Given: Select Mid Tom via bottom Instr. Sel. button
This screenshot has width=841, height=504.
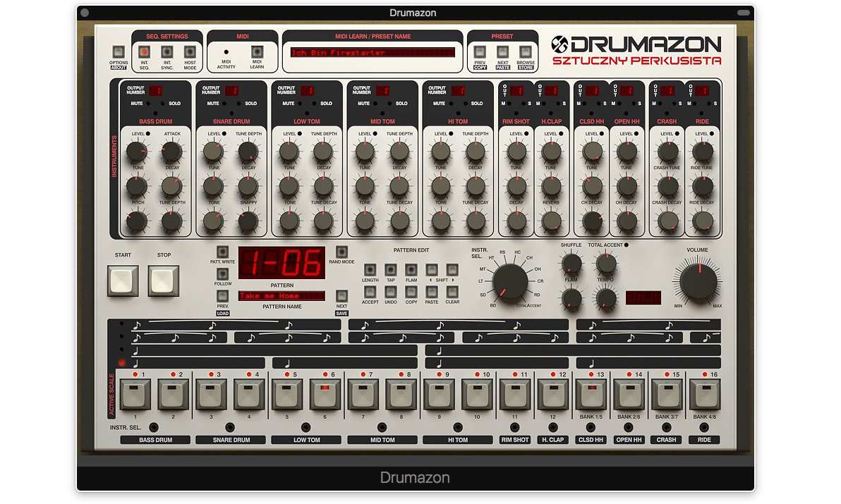Looking at the screenshot, I should pyautogui.click(x=382, y=427).
